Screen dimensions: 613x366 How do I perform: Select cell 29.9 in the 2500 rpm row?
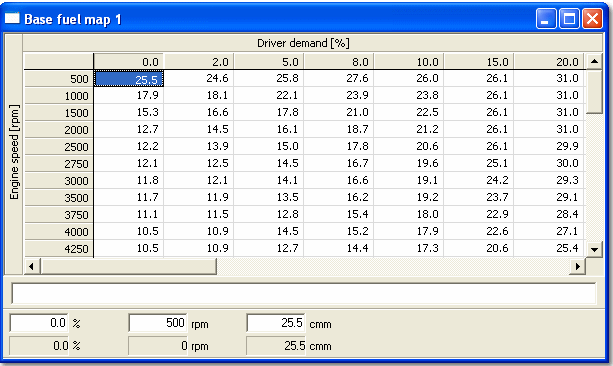click(x=548, y=146)
